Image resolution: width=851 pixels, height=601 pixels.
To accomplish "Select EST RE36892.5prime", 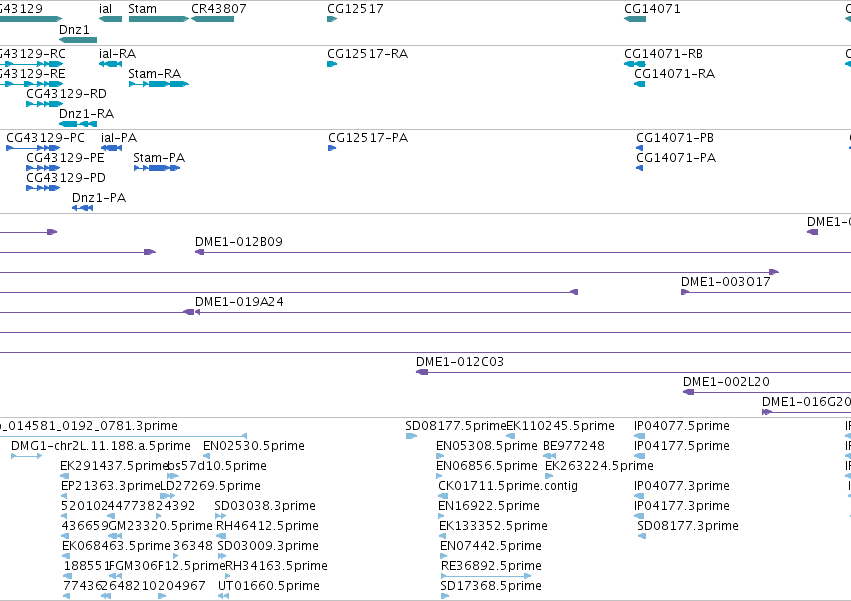I will tap(491, 566).
